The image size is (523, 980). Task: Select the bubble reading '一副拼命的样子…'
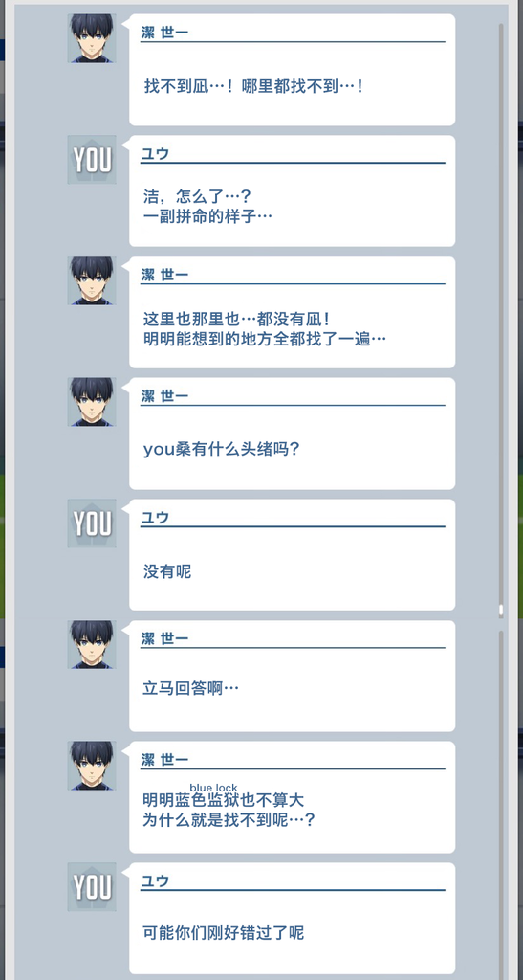tap(292, 191)
